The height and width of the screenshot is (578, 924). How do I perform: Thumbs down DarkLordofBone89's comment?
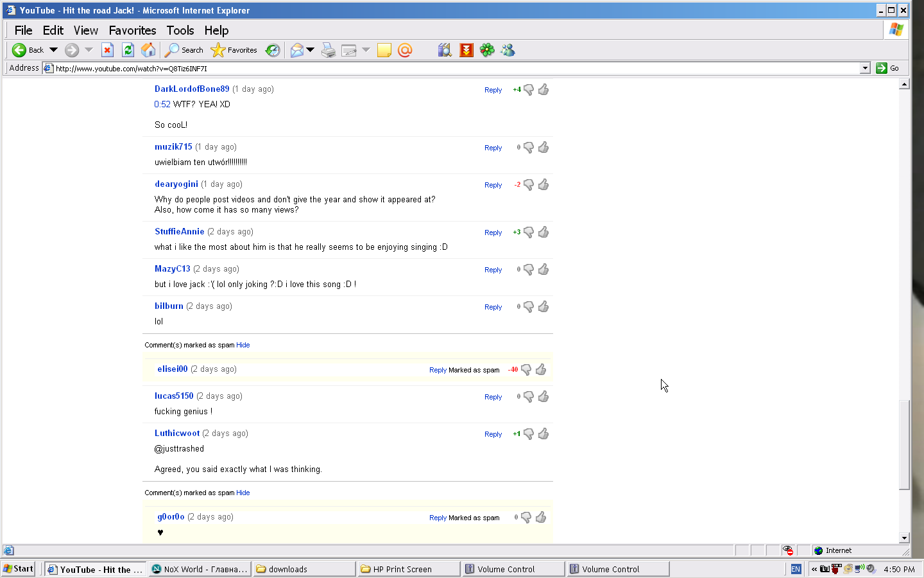tap(529, 90)
